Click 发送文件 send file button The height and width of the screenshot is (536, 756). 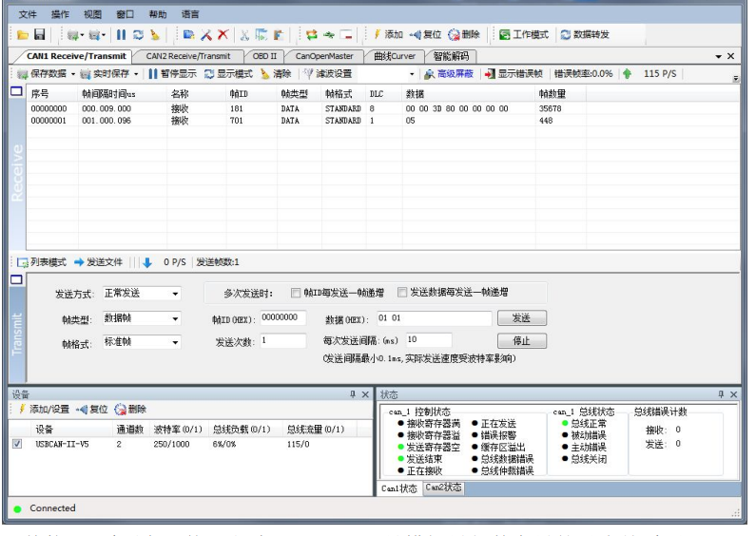click(x=98, y=262)
